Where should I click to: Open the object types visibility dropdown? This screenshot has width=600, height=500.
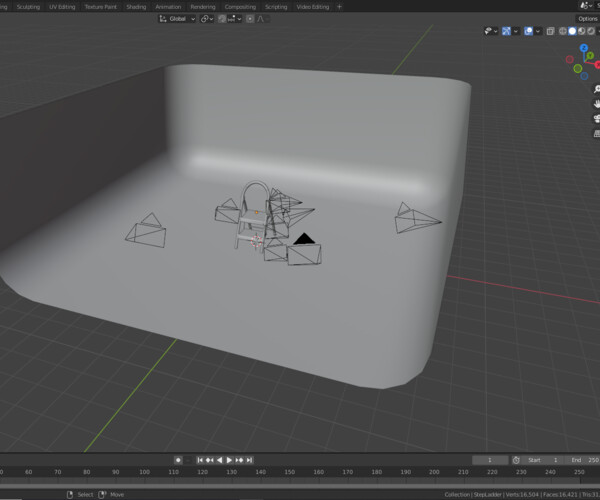(x=491, y=31)
